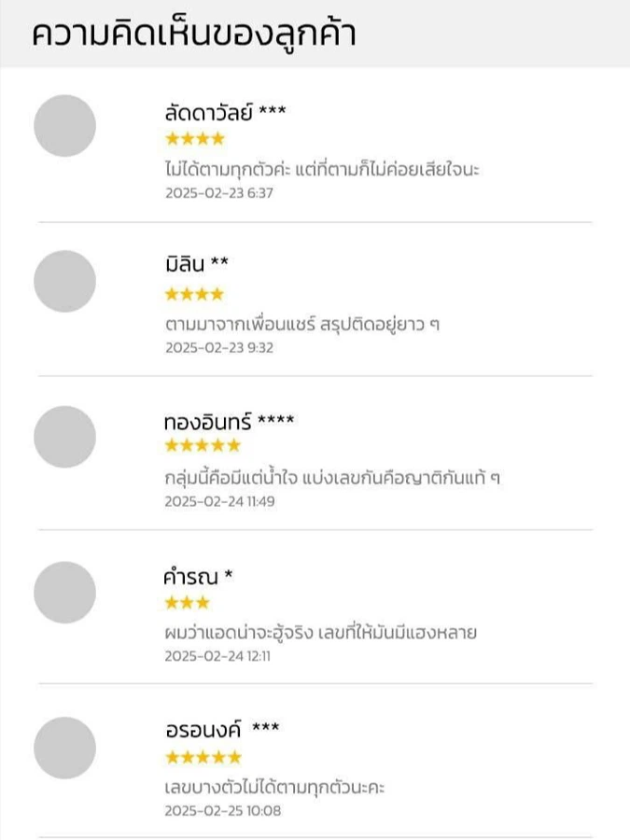Click อรอนงค์'s gray avatar circle
630x840 pixels.
[64, 748]
